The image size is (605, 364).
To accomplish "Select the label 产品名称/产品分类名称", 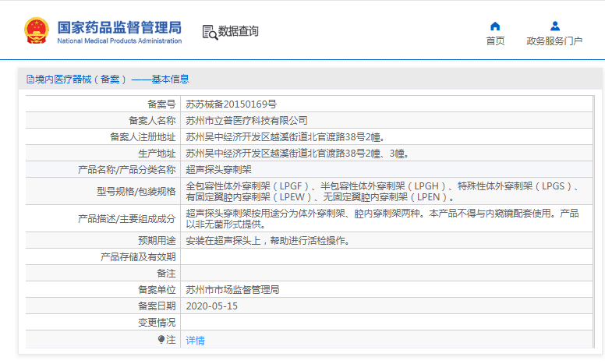I will 127,170.
